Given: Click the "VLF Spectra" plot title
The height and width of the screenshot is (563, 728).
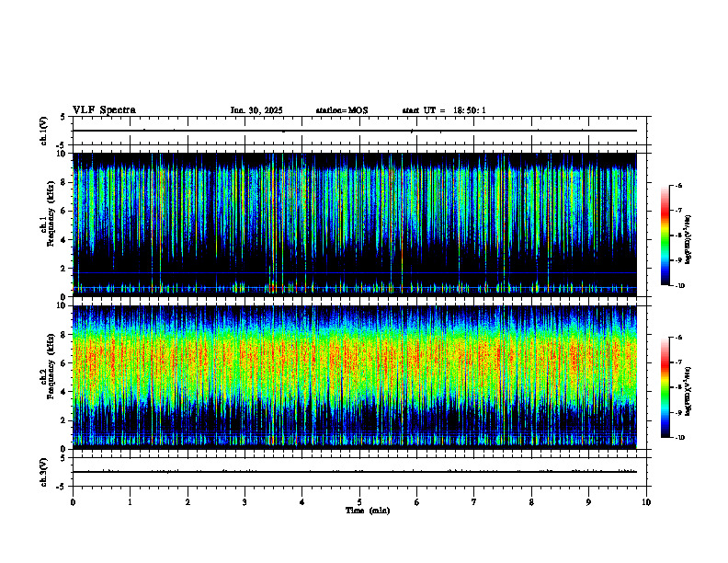Looking at the screenshot, I should (x=104, y=110).
